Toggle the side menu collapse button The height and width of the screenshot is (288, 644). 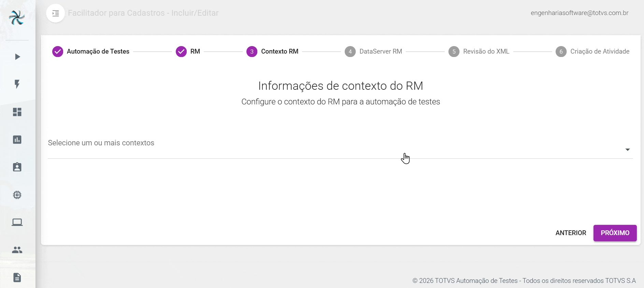[55, 13]
